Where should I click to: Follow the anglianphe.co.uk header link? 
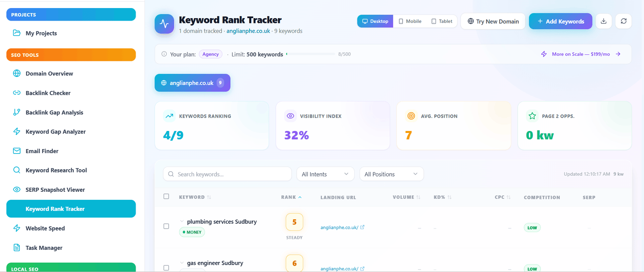click(248, 31)
